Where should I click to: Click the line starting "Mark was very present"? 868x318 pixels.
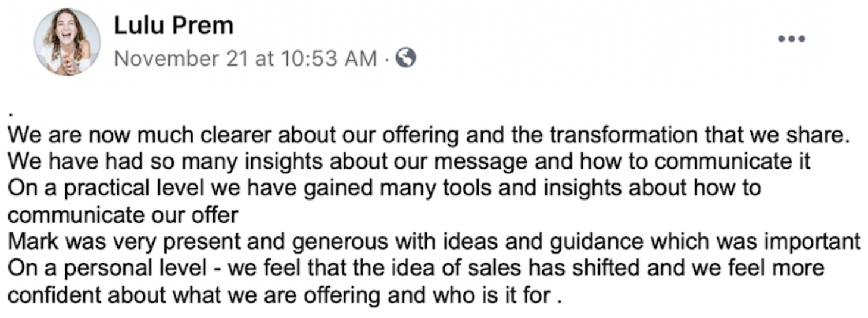(433, 241)
